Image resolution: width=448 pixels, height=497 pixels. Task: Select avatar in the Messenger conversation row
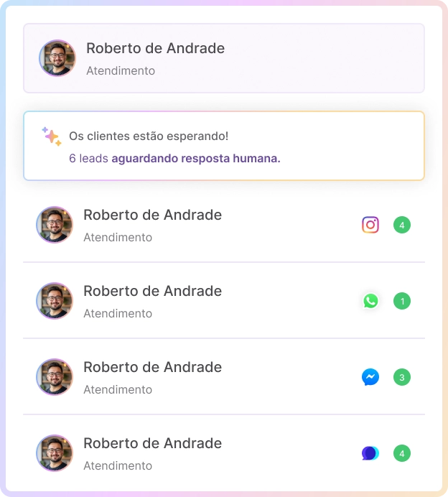pyautogui.click(x=55, y=377)
